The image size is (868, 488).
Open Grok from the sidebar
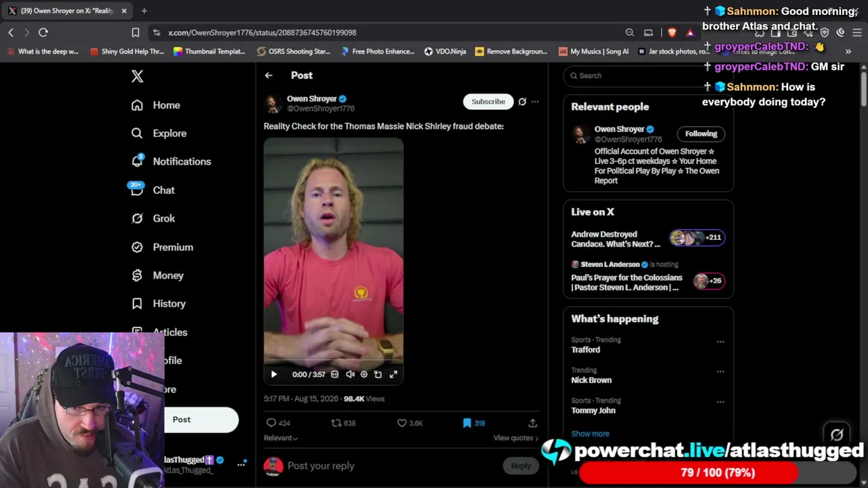[153, 218]
